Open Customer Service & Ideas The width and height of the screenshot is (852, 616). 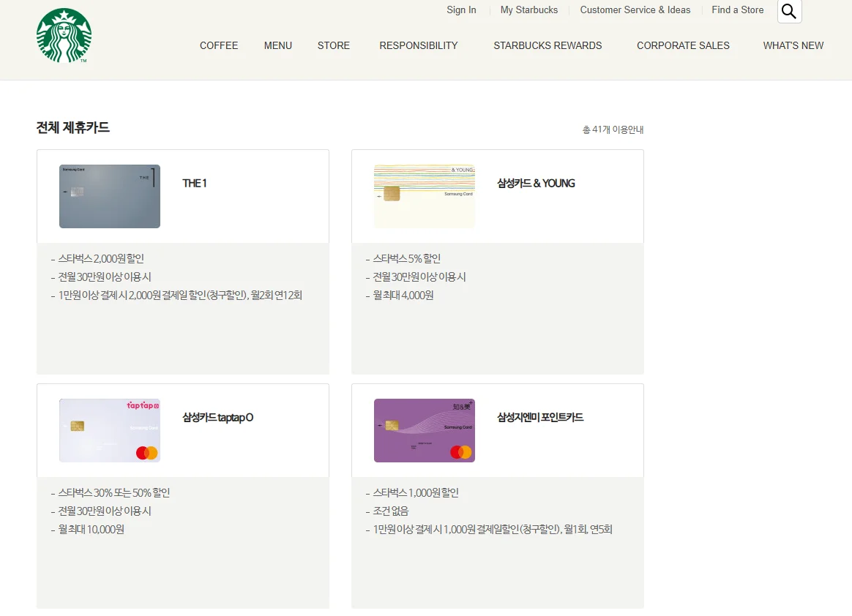point(635,10)
